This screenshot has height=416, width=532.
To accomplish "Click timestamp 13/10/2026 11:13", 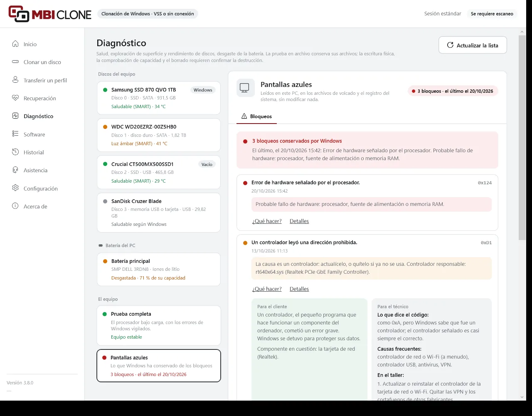I will point(269,251).
